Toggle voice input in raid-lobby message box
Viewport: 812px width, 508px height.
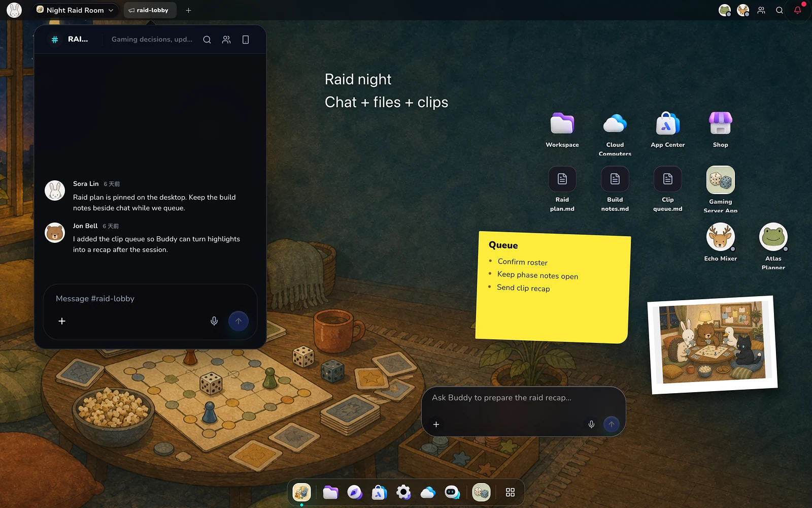pyautogui.click(x=214, y=321)
